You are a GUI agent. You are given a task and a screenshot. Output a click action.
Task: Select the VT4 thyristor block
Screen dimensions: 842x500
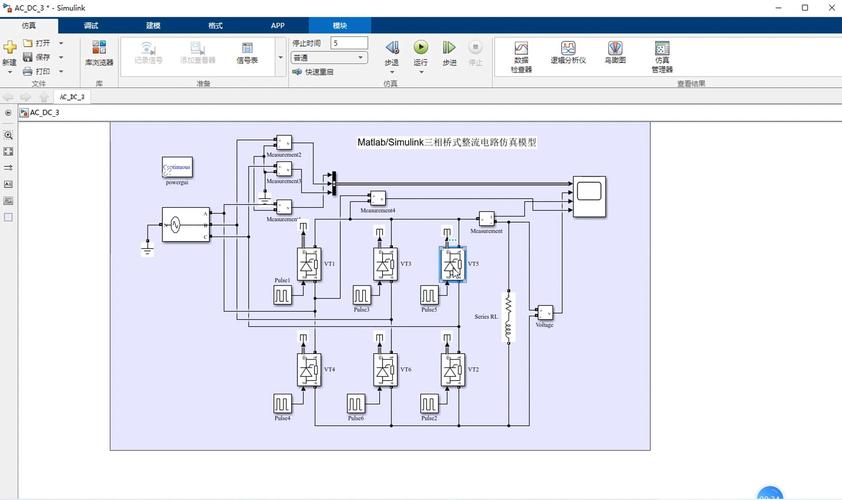[309, 369]
